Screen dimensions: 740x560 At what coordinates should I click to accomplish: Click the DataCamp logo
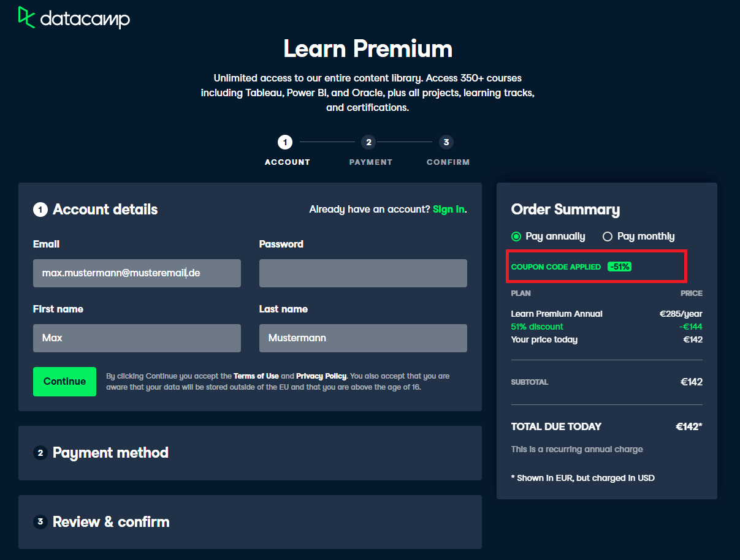(74, 18)
